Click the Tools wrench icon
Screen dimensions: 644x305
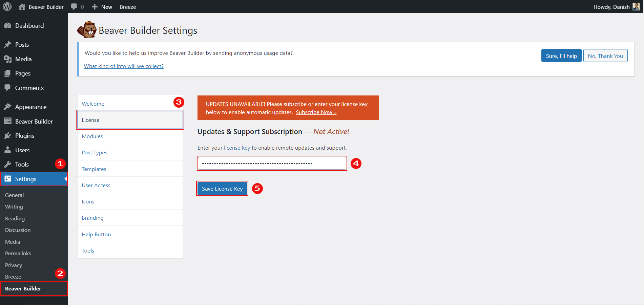pyautogui.click(x=7, y=165)
